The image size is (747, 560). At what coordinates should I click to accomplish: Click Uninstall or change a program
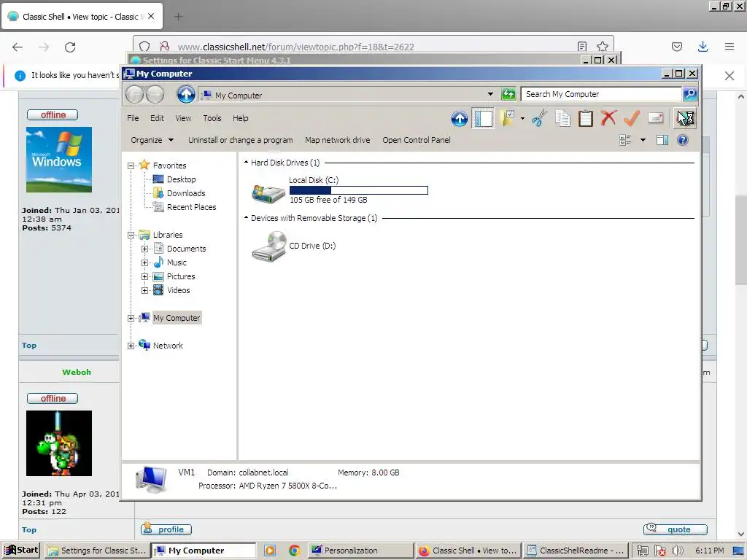[240, 140]
